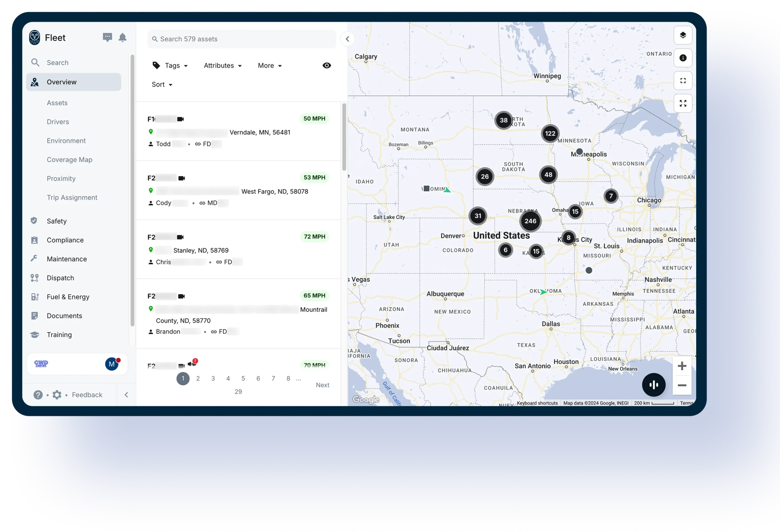Click the audio assistant round button

[x=654, y=385]
